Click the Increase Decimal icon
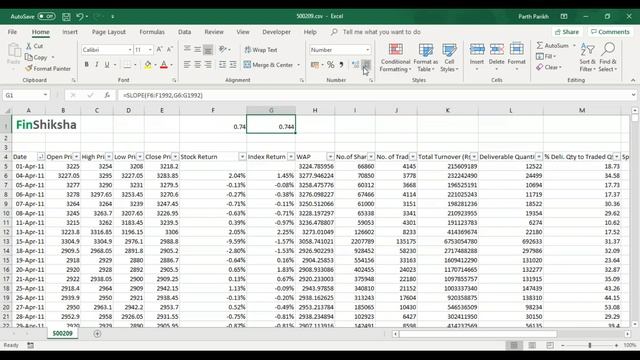 356,64
